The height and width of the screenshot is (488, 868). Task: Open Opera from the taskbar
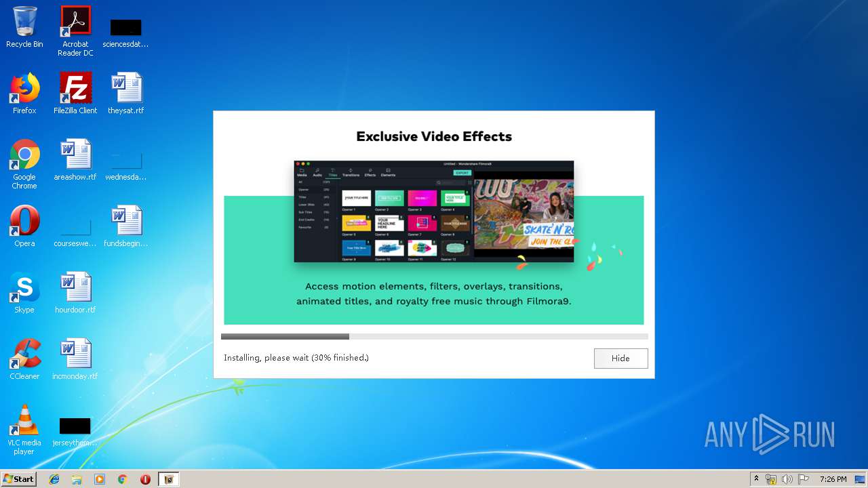[x=145, y=479]
